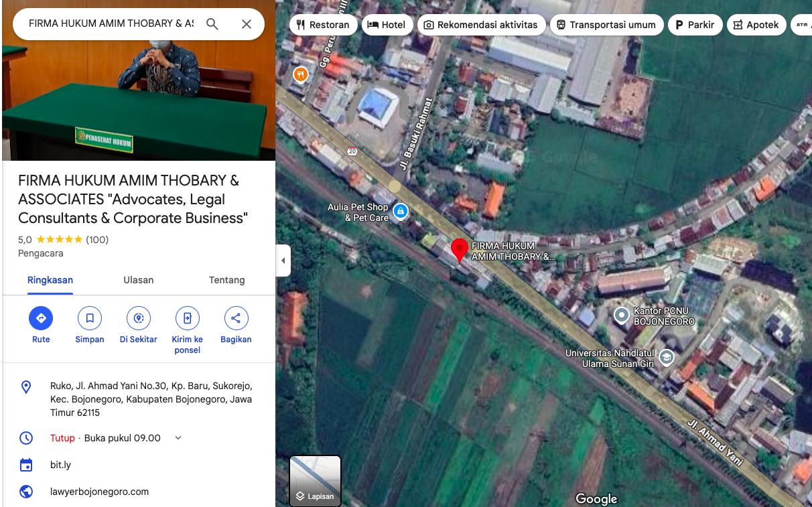Select Kantor PCNU Bojonegoro marker
The height and width of the screenshot is (507, 812).
[622, 314]
